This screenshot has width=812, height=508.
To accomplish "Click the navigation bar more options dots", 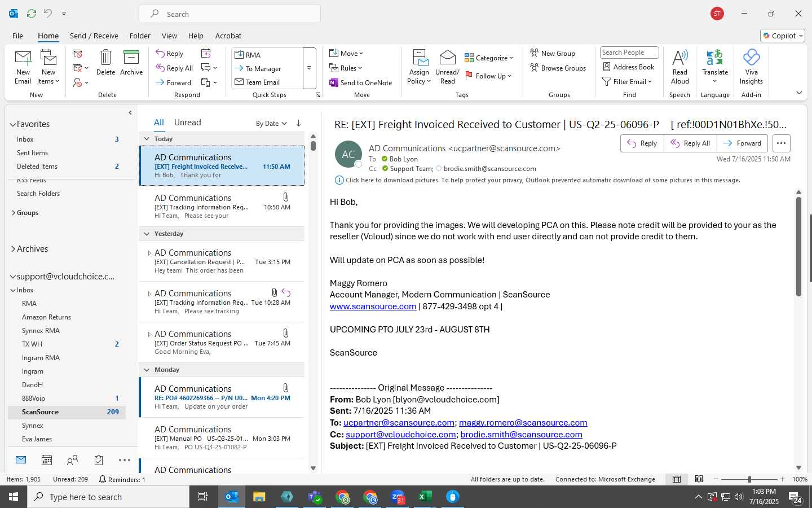I will pyautogui.click(x=125, y=460).
